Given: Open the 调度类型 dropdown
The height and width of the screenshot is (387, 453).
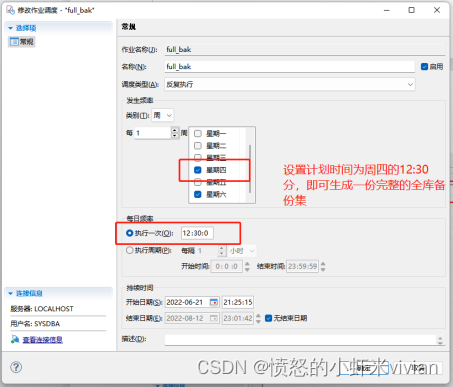Looking at the screenshot, I should (290, 84).
